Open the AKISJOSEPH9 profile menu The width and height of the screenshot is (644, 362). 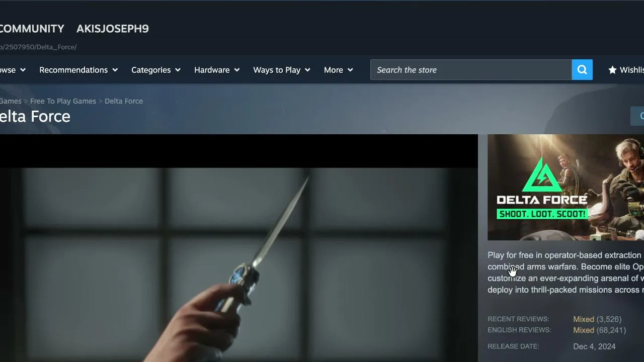(113, 29)
